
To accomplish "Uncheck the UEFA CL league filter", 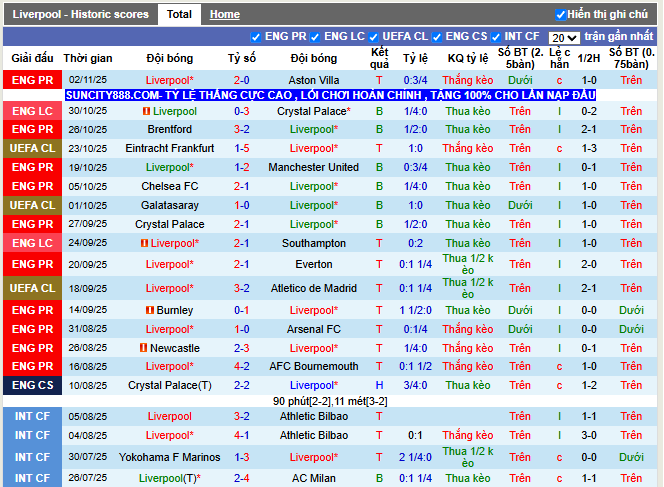I will pyautogui.click(x=373, y=37).
